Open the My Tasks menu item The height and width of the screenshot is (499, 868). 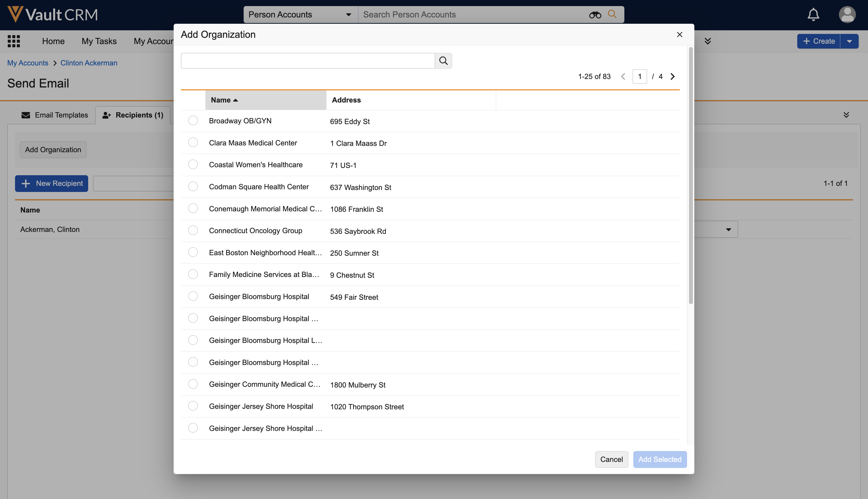(x=99, y=41)
